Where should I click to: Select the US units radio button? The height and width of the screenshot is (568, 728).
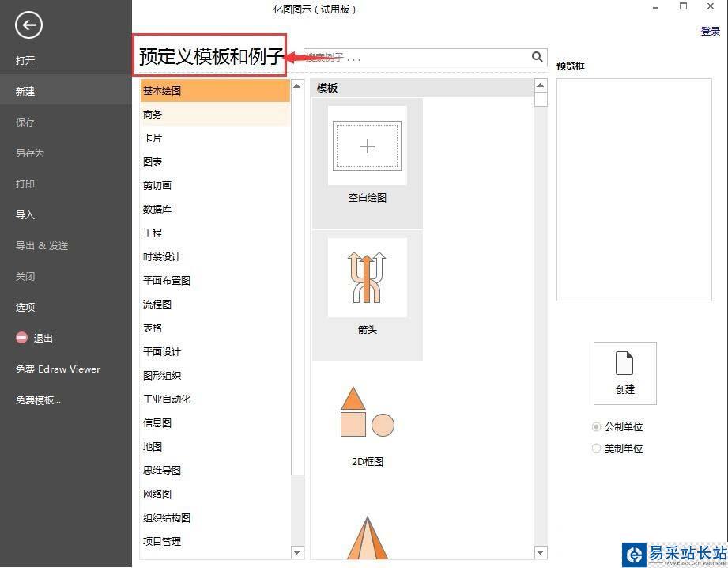click(597, 448)
